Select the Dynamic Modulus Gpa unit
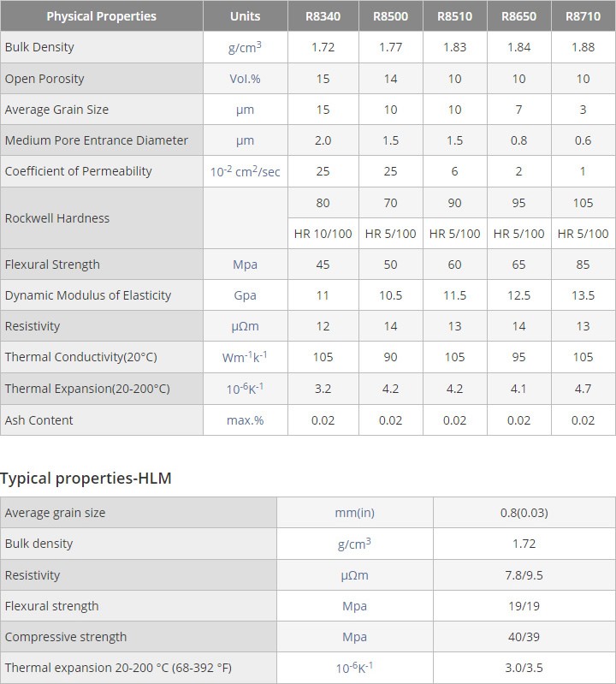The width and height of the screenshot is (616, 684). point(245,295)
